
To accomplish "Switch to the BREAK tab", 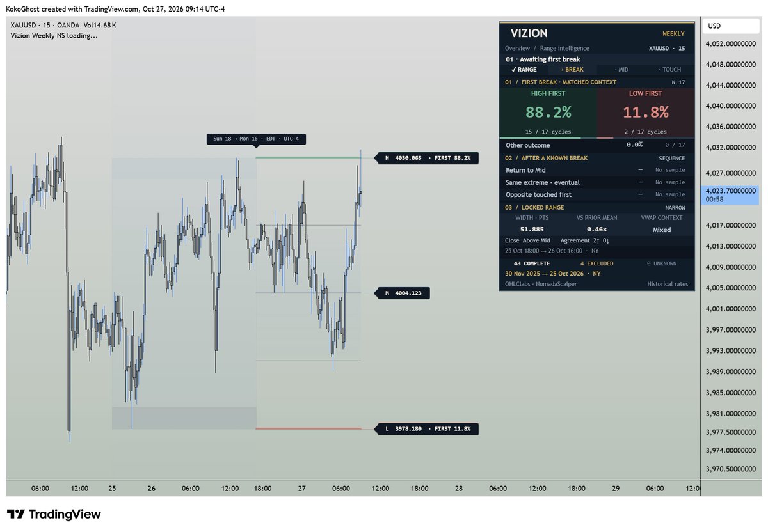I will (572, 69).
